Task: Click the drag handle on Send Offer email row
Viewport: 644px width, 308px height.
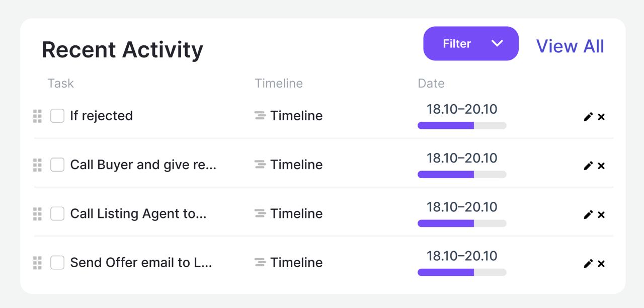Action: [37, 263]
